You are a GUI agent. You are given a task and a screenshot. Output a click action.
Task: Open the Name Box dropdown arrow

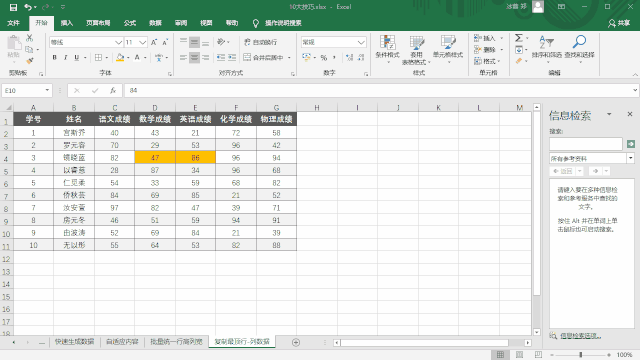tap(47, 90)
